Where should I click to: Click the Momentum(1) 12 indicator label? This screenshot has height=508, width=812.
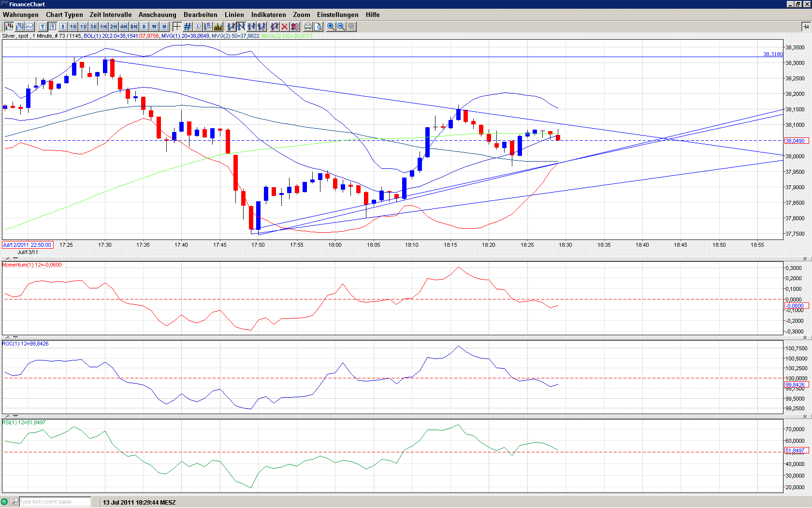click(32, 265)
